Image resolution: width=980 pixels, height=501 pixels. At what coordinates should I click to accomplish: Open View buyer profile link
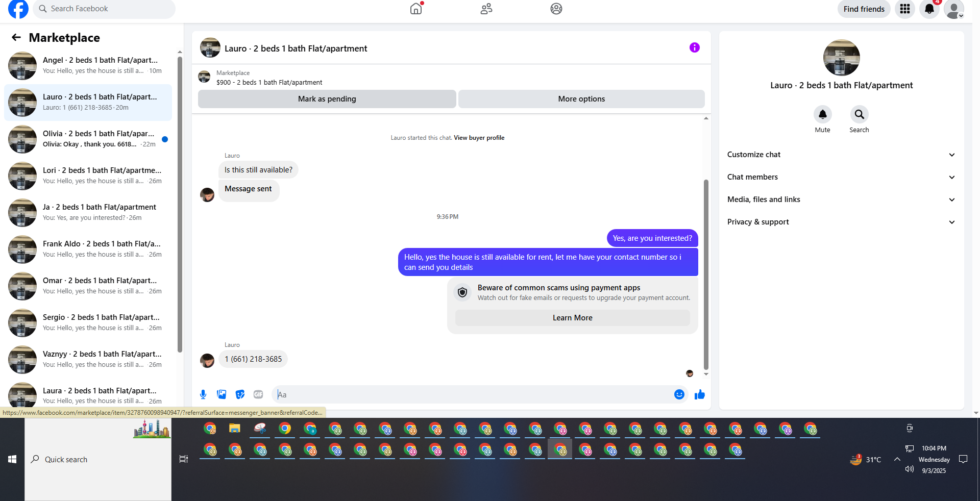click(479, 138)
